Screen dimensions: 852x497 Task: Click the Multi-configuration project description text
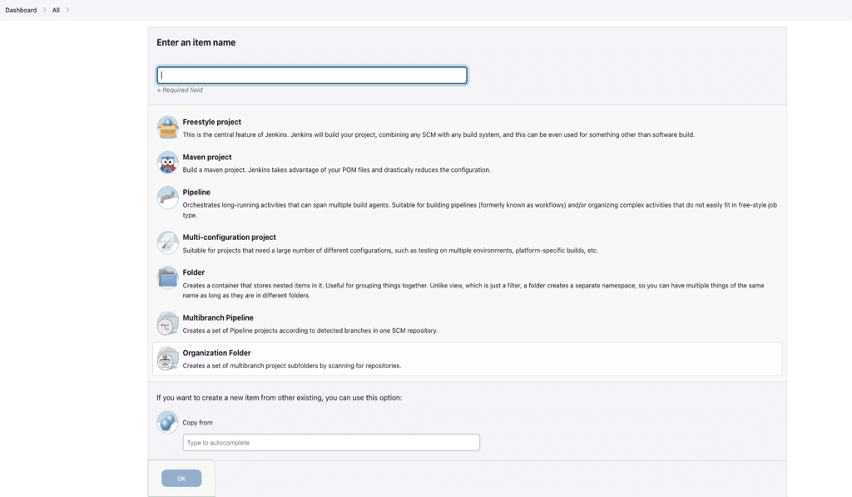pos(390,250)
